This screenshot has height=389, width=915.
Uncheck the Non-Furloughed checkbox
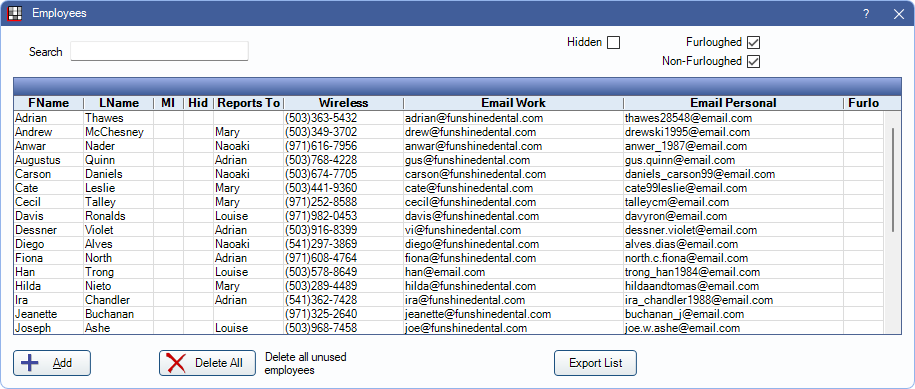pyautogui.click(x=753, y=61)
